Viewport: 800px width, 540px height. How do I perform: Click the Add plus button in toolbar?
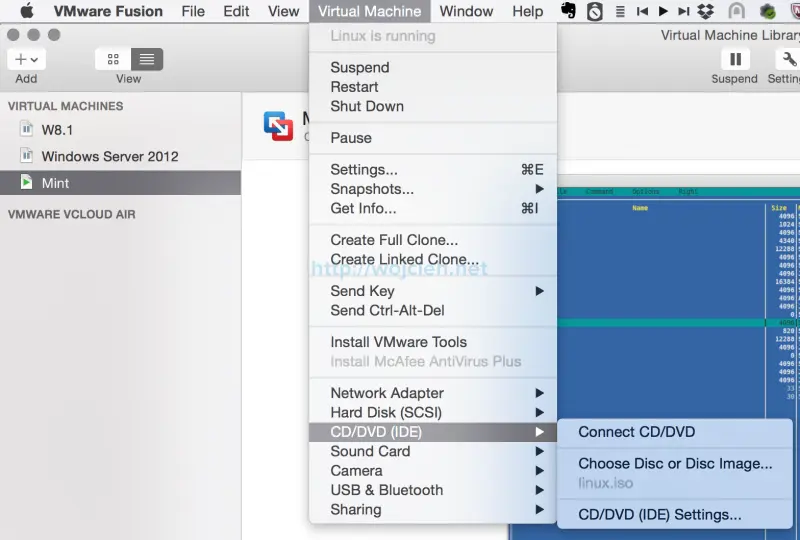27,60
